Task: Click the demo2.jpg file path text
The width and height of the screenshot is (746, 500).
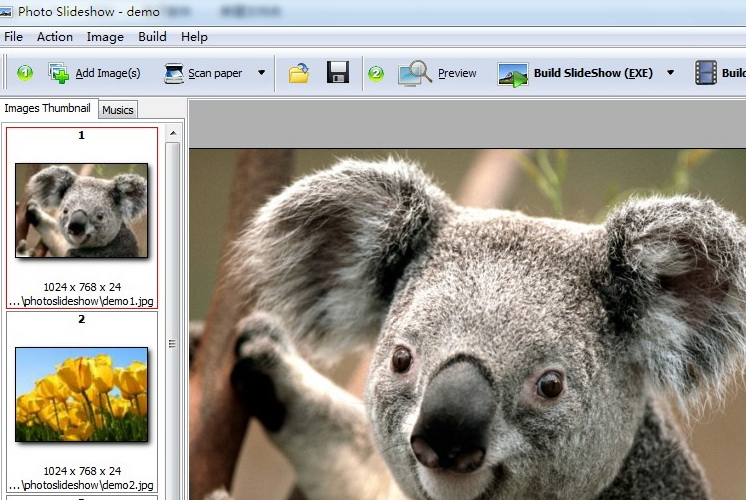Action: [81, 485]
